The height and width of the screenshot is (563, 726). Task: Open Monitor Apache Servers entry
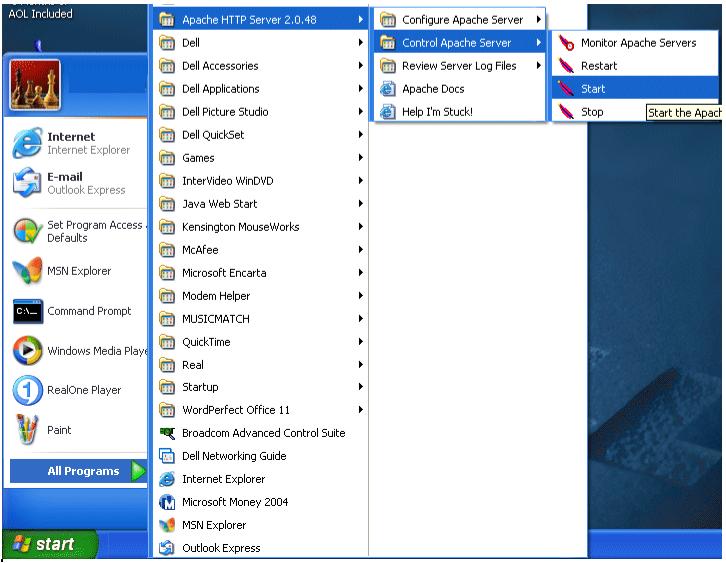[637, 43]
